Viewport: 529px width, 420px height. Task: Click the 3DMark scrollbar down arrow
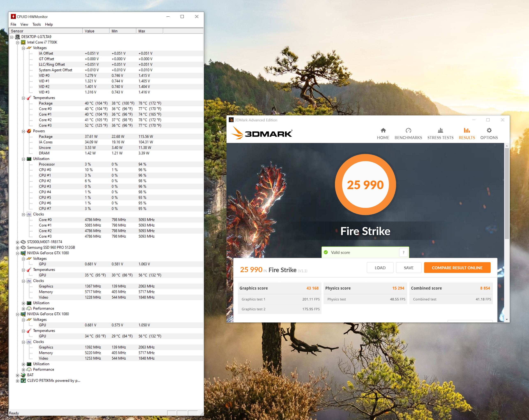(507, 320)
